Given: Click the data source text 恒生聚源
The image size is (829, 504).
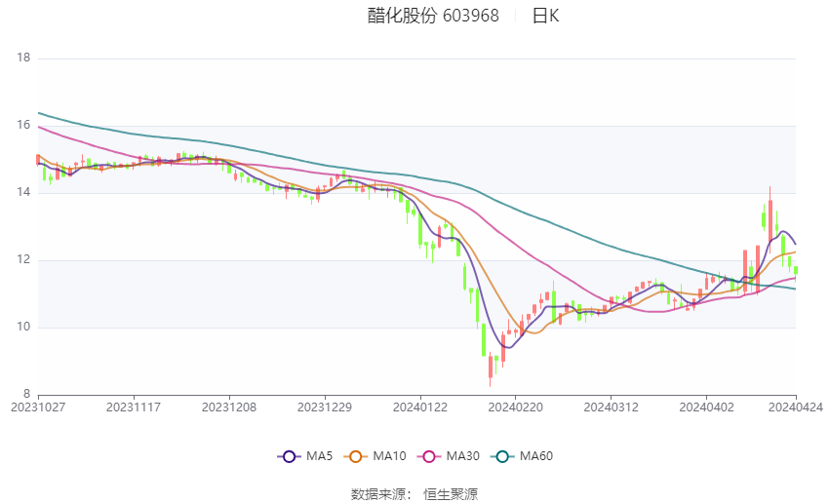Looking at the screenshot, I should point(451,494).
